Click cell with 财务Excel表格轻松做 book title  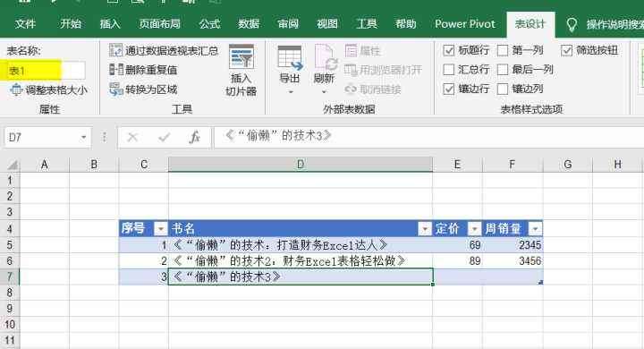pos(301,260)
